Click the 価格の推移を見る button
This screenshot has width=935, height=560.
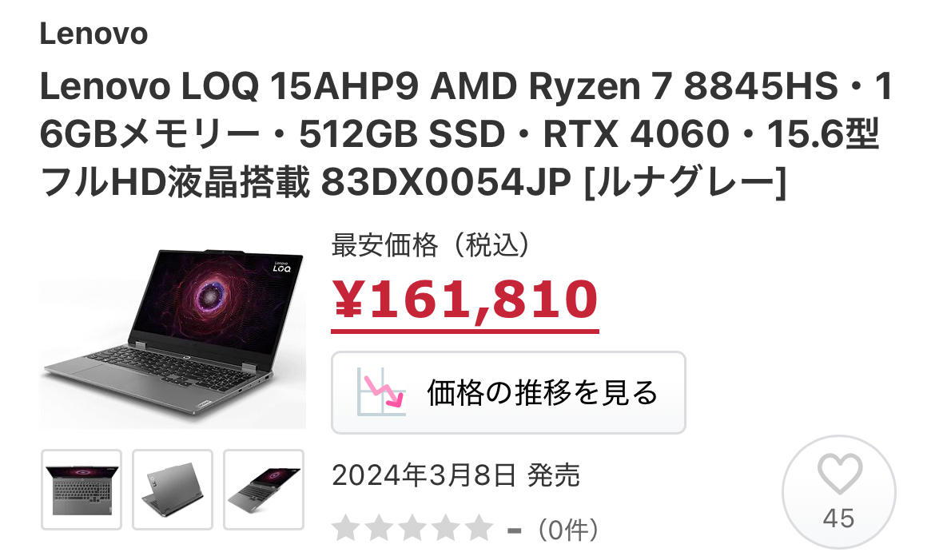coord(508,392)
